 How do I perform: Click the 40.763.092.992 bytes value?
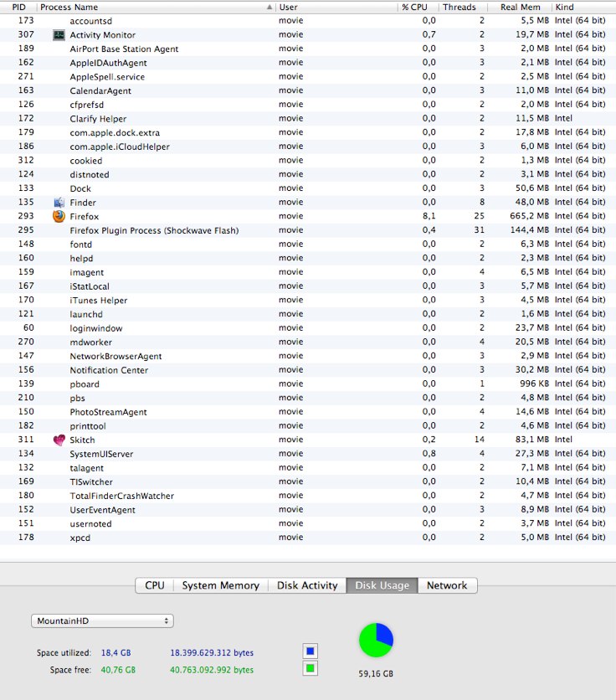click(212, 670)
